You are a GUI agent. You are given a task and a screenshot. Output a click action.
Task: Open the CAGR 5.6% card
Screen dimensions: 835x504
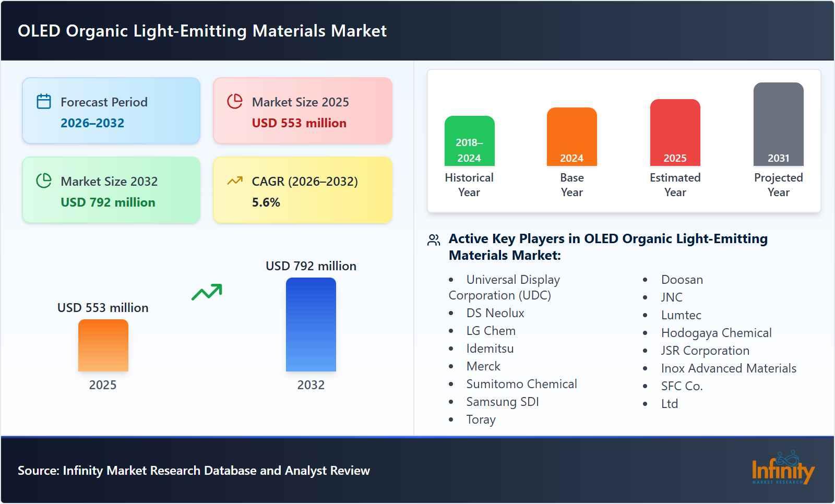pos(303,190)
